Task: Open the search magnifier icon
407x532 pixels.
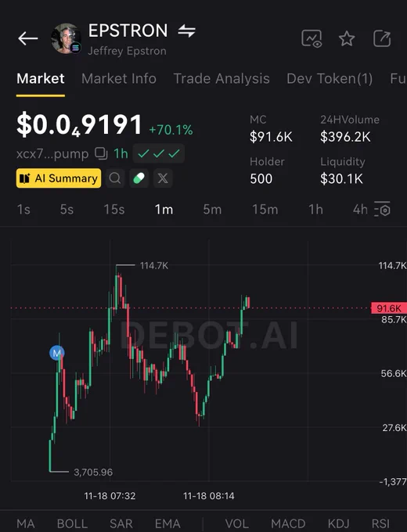Action: (115, 178)
